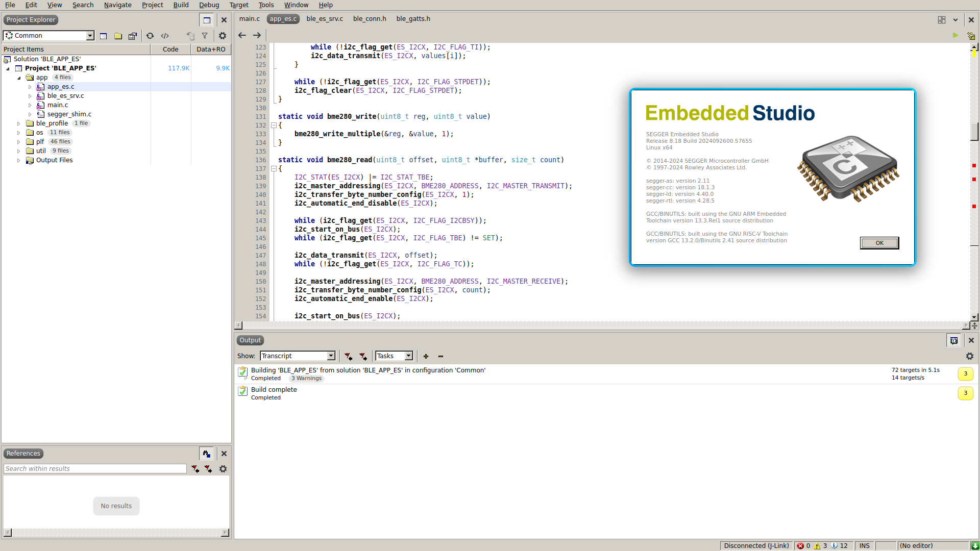Image resolution: width=980 pixels, height=551 pixels.
Task: Jump to previous error flag in Output
Action: (x=348, y=356)
